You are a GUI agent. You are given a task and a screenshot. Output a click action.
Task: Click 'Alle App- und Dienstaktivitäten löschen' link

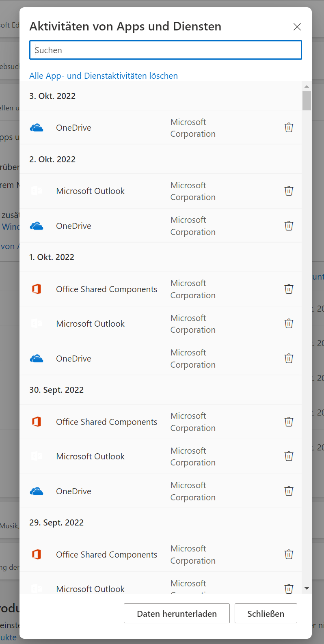click(104, 76)
